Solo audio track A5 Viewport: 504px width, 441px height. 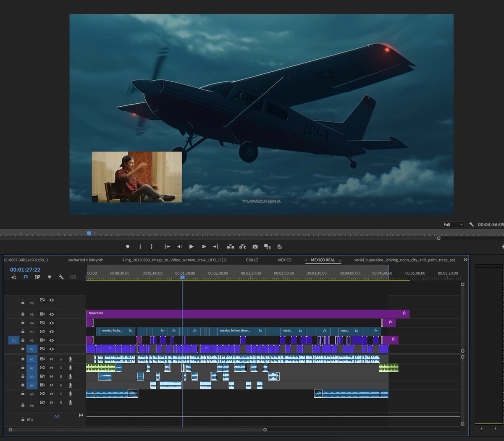[61, 394]
